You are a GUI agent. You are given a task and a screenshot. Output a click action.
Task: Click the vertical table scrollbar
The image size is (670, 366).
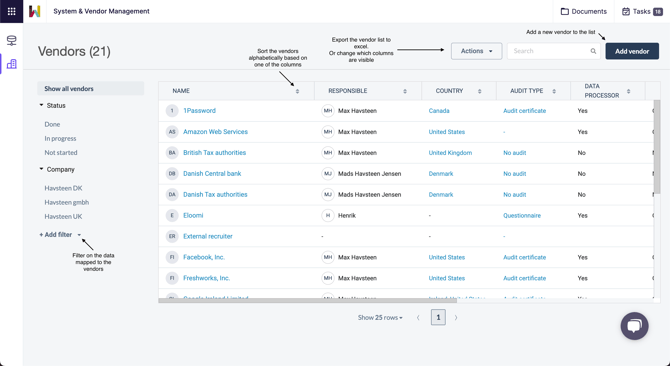pyautogui.click(x=657, y=146)
